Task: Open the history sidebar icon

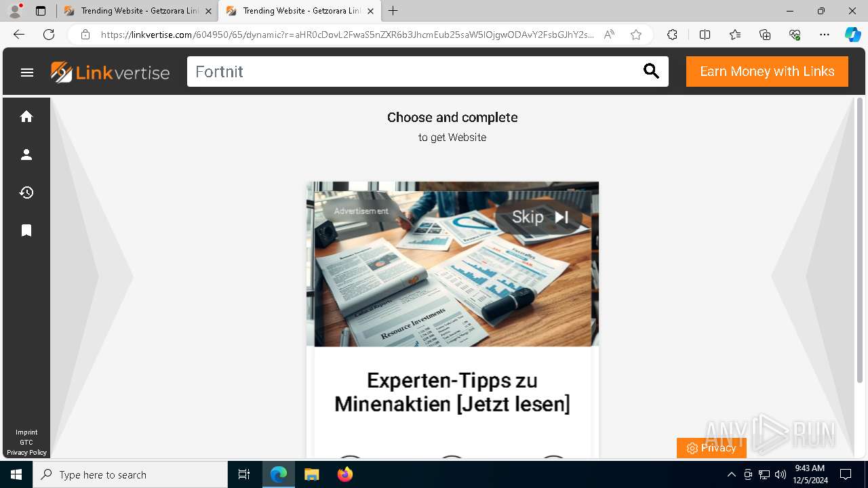Action: (26, 192)
